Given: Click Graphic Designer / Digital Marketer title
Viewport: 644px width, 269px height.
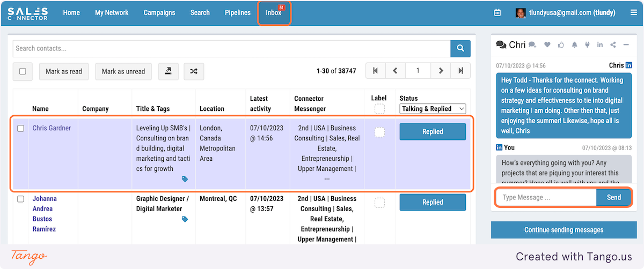Looking at the screenshot, I should [163, 204].
